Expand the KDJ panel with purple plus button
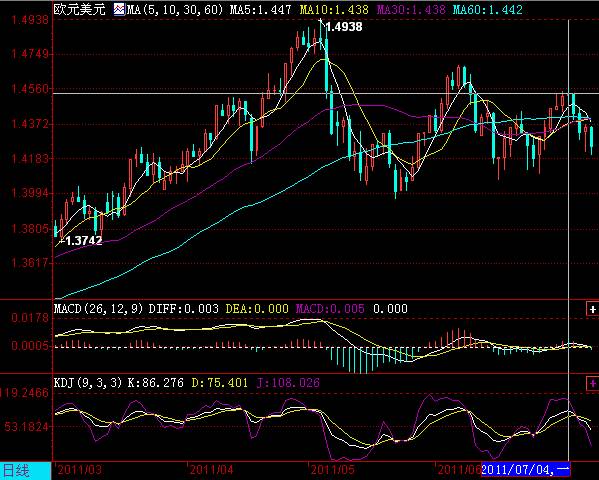 (593, 383)
